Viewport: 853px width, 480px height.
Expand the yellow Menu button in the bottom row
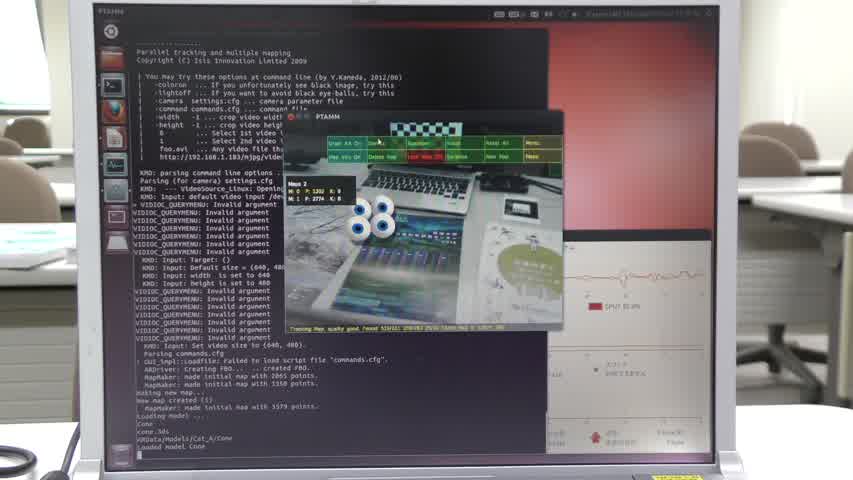542,157
